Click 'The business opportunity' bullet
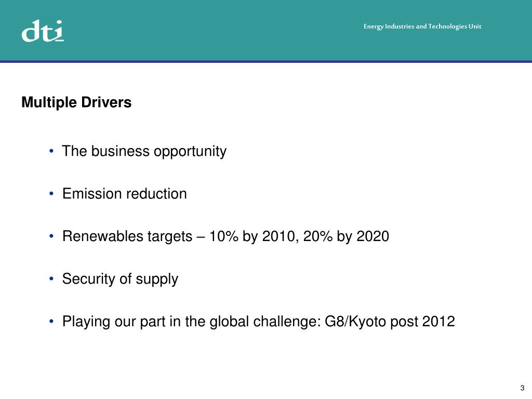Screen dimensions: 532x399 click(x=144, y=151)
